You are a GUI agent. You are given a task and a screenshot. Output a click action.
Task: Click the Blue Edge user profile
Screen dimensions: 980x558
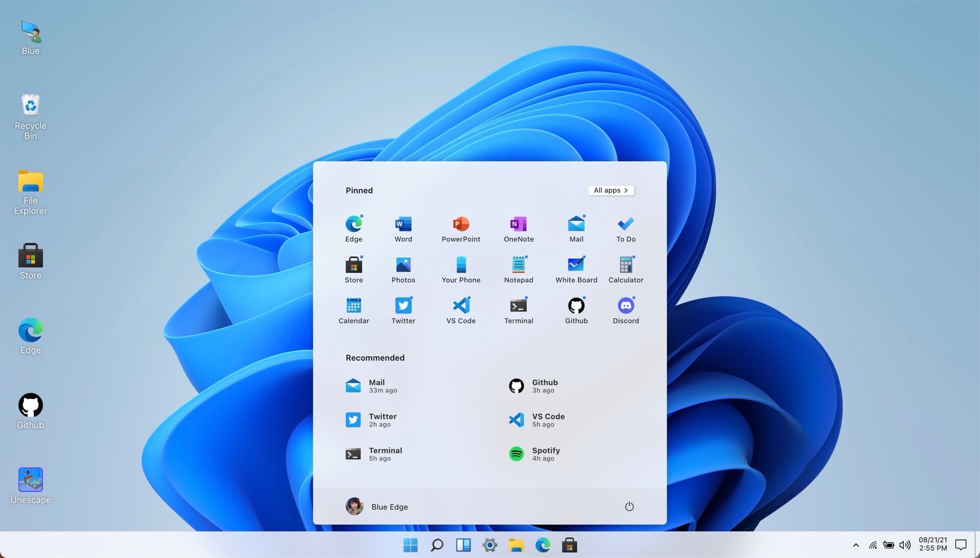pos(377,506)
